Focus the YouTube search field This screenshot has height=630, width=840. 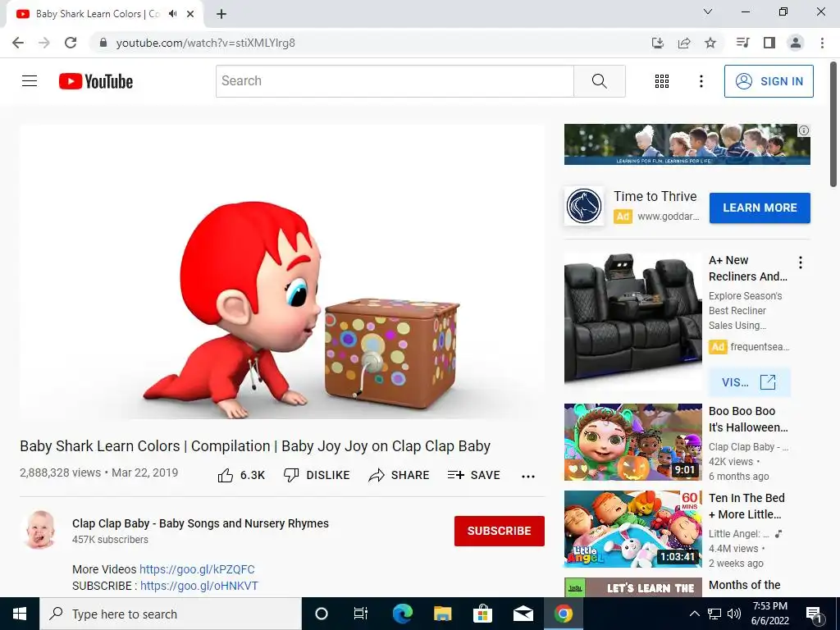[395, 81]
